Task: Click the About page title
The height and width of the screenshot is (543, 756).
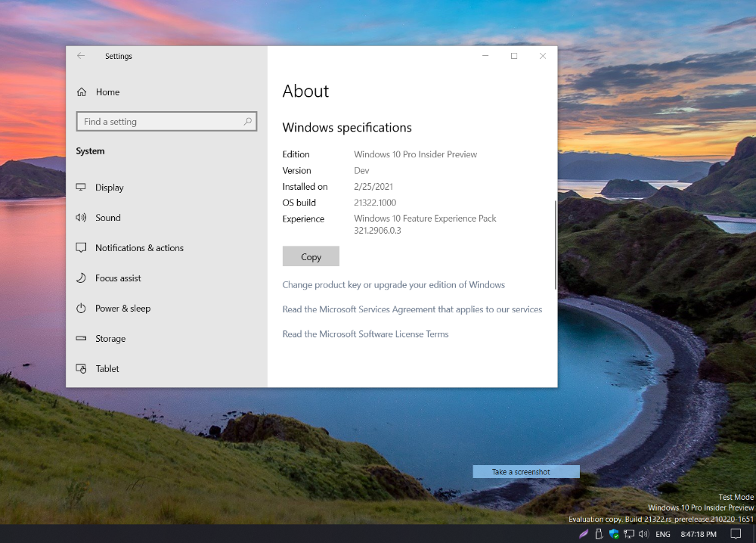Action: click(305, 92)
